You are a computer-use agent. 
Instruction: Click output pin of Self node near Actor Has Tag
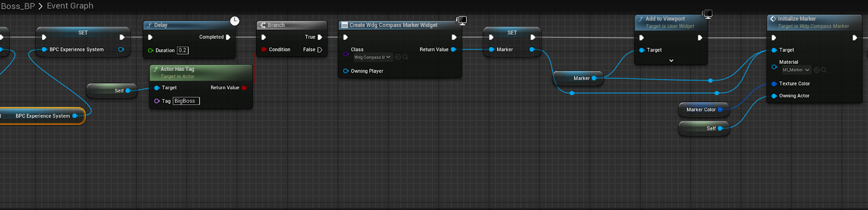[x=128, y=91]
